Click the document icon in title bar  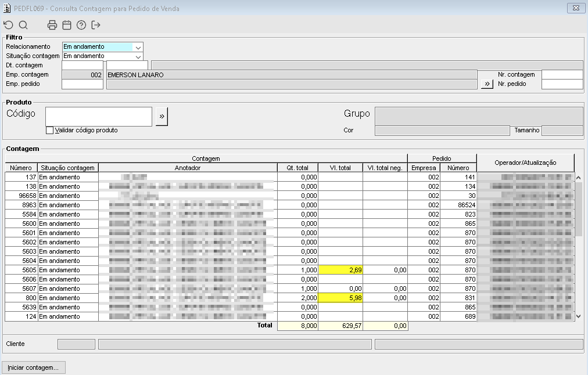pos(7,8)
